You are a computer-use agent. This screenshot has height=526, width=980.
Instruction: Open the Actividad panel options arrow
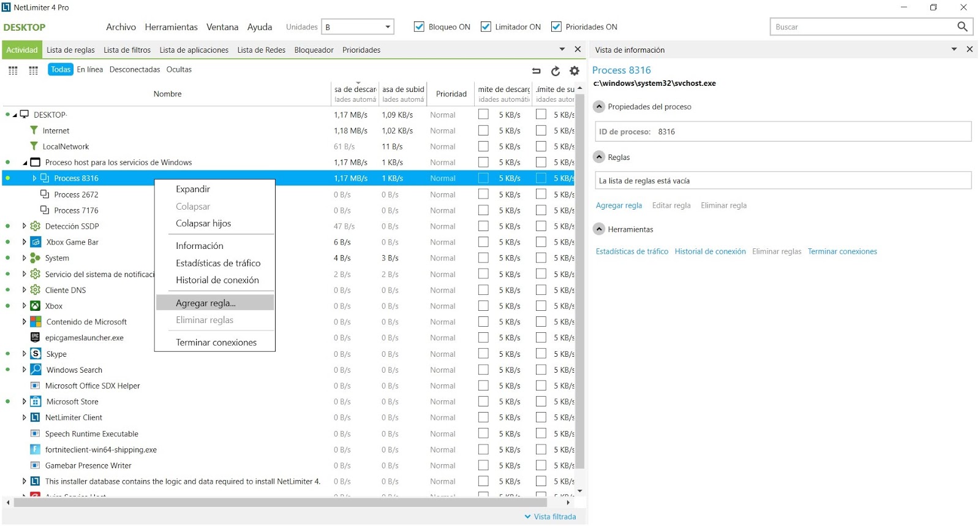(562, 49)
